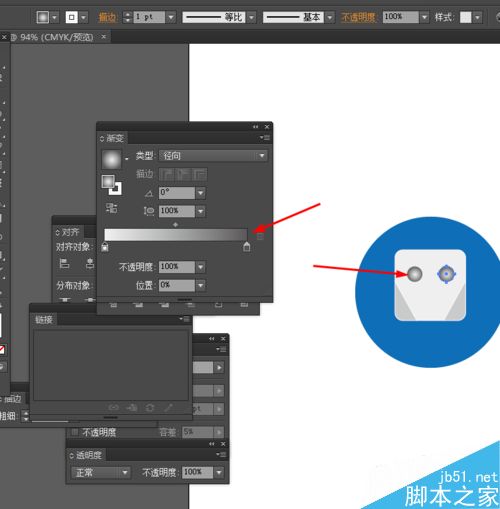Click the second 描边 stroke gradient button
Viewport: 500px width, 509px height.
[183, 174]
